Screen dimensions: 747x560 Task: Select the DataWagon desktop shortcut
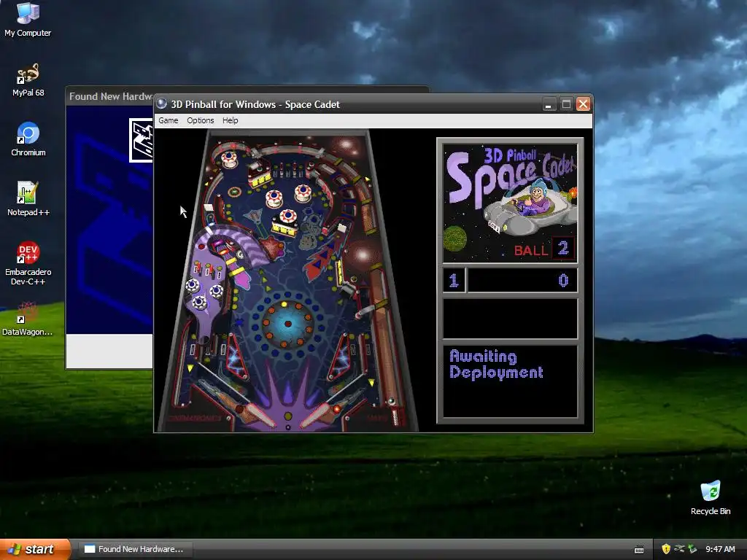click(28, 319)
